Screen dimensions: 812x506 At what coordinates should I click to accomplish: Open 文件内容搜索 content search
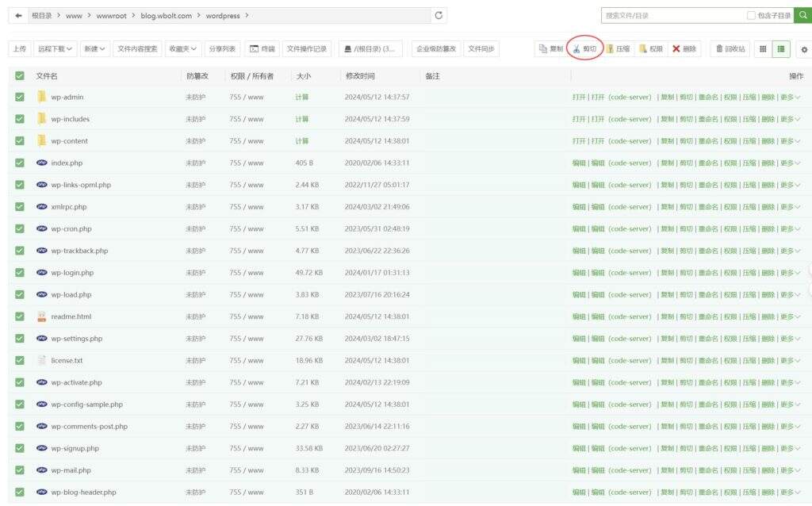(137, 48)
